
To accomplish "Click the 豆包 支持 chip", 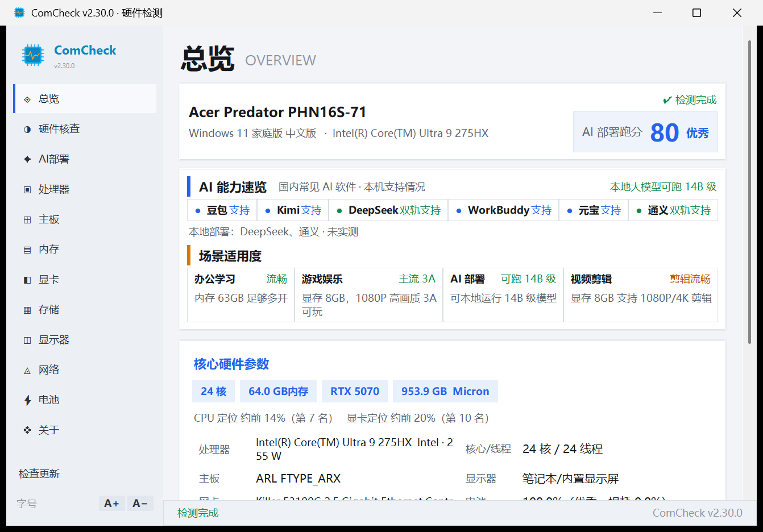I will 222,210.
